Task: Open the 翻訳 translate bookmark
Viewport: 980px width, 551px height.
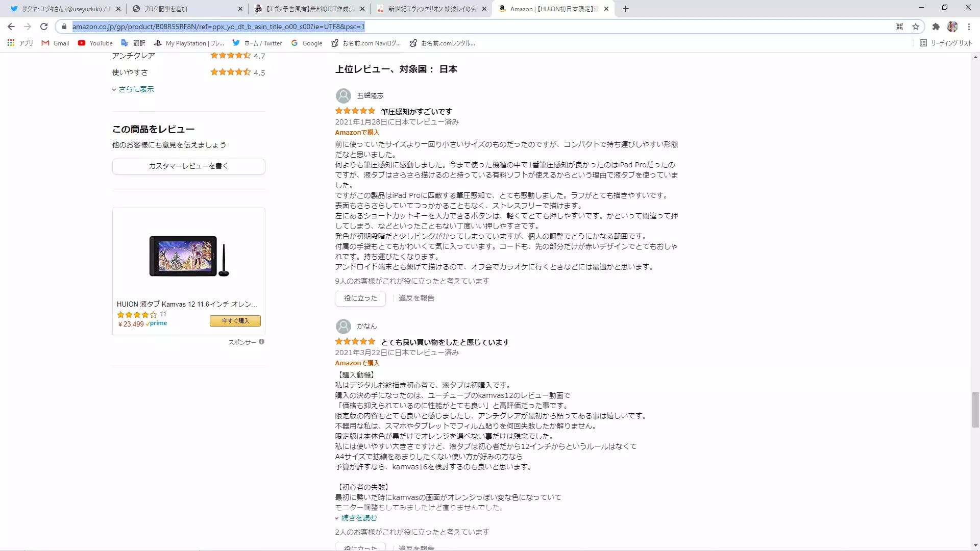Action: pyautogui.click(x=133, y=43)
